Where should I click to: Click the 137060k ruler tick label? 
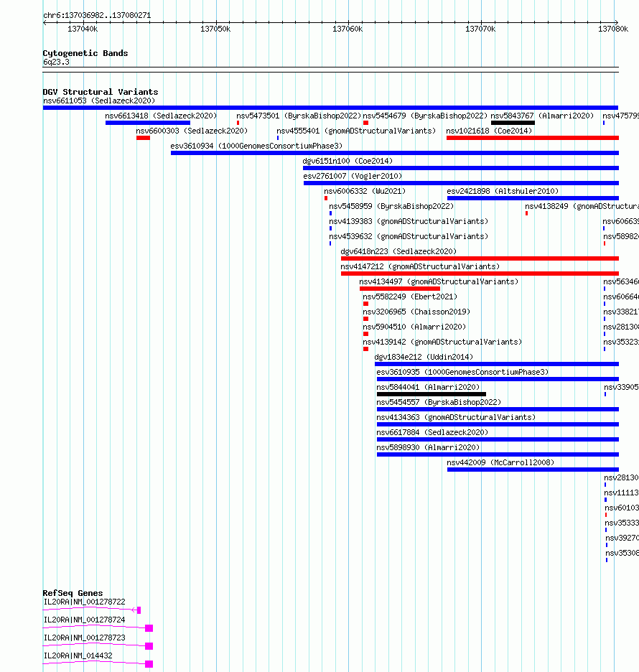pos(348,29)
